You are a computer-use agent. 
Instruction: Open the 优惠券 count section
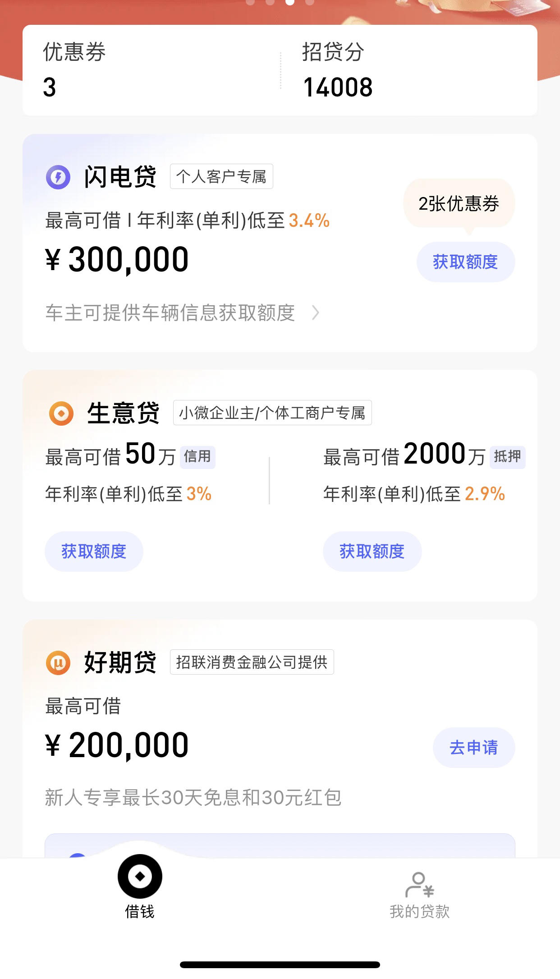[x=74, y=70]
